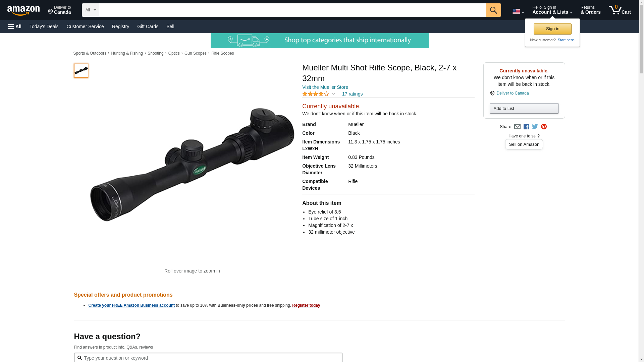
Task: Open Today's Deals nav item
Action: point(44,26)
